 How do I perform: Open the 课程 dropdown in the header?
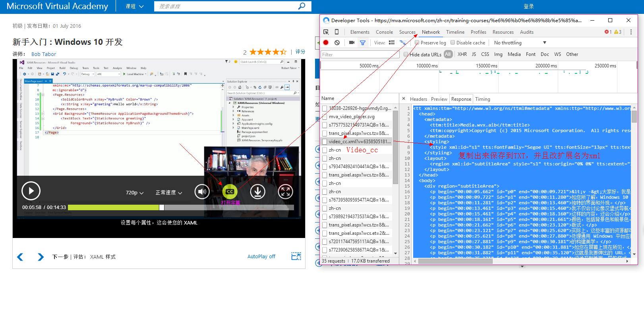(135, 6)
